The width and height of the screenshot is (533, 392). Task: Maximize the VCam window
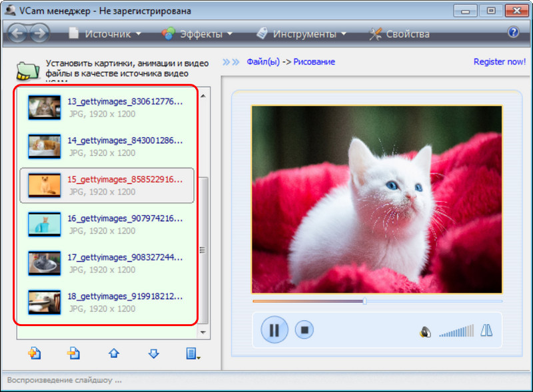pos(490,11)
